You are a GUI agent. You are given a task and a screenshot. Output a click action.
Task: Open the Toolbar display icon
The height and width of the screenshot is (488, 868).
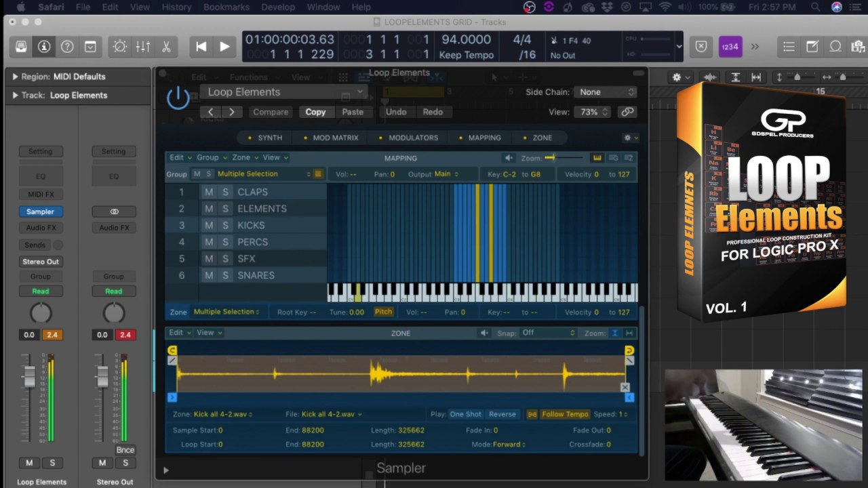click(x=90, y=47)
